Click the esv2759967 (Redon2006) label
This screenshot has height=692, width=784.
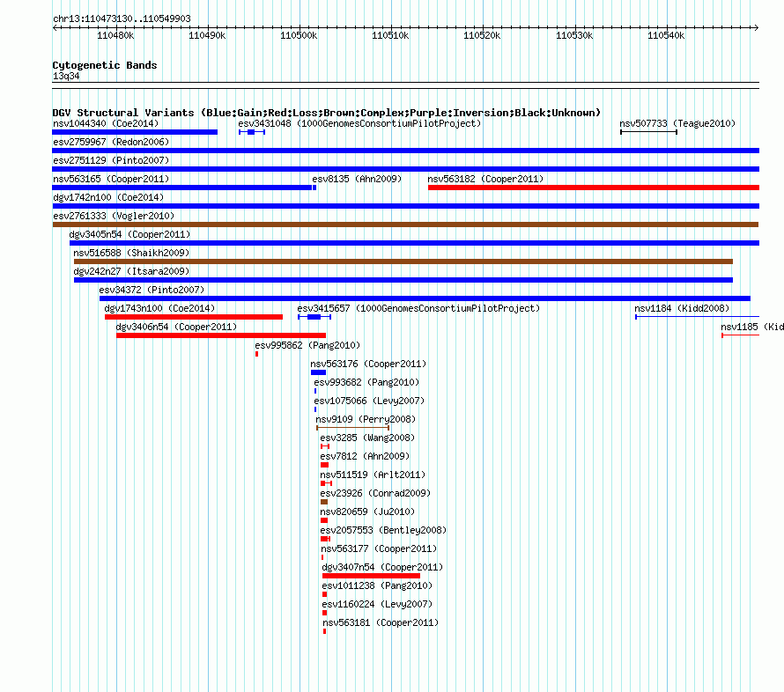pos(111,142)
